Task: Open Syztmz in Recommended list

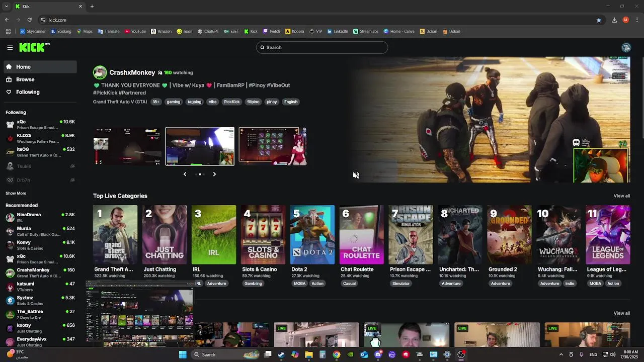Action: pos(39,300)
